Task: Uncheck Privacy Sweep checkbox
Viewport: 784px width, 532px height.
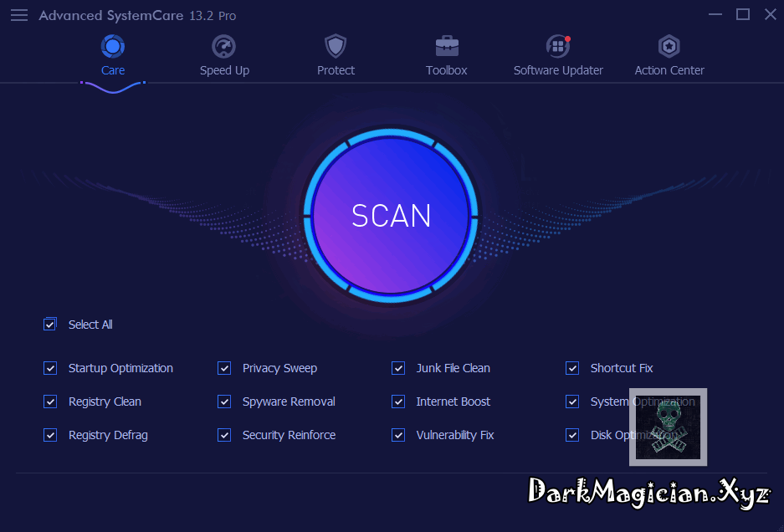Action: (224, 369)
